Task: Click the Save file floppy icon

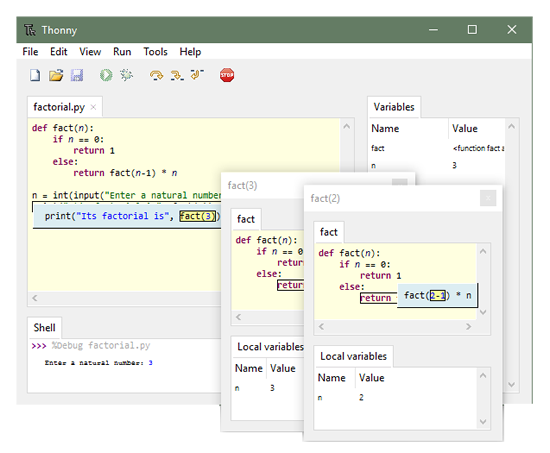Action: point(77,75)
